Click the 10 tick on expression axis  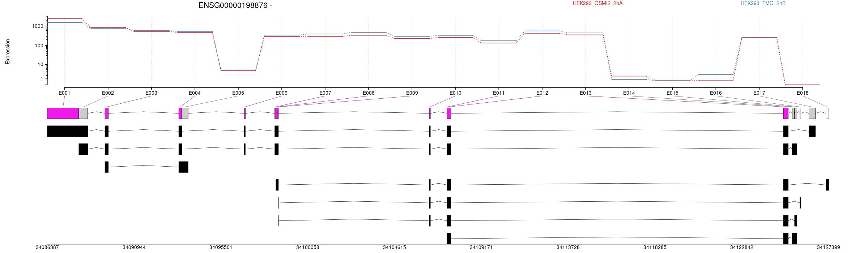[41, 65]
